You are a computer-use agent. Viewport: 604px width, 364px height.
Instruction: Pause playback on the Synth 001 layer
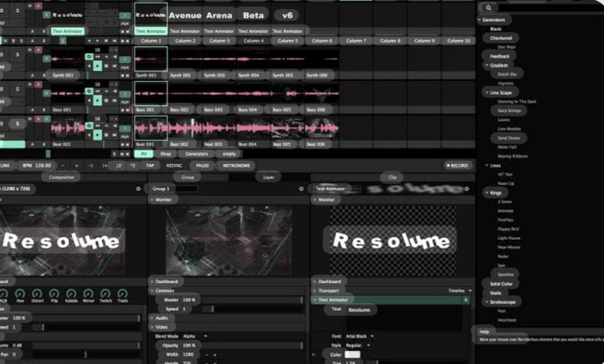[106, 66]
